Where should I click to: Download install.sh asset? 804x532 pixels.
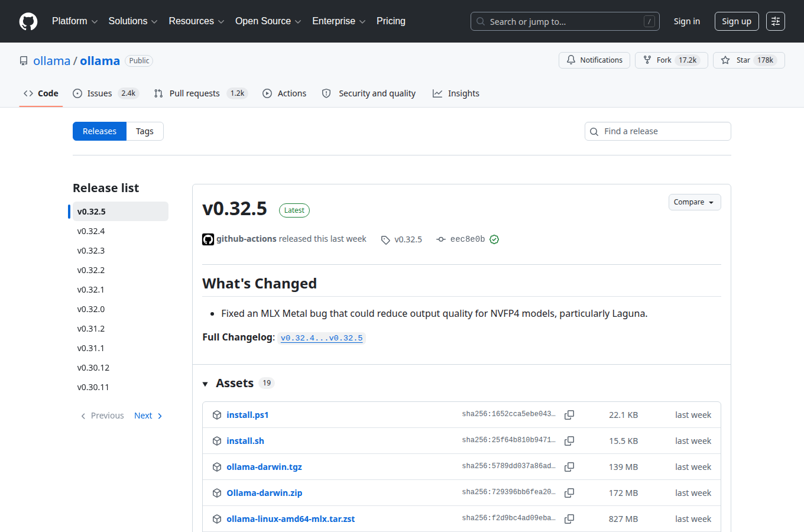[245, 441]
